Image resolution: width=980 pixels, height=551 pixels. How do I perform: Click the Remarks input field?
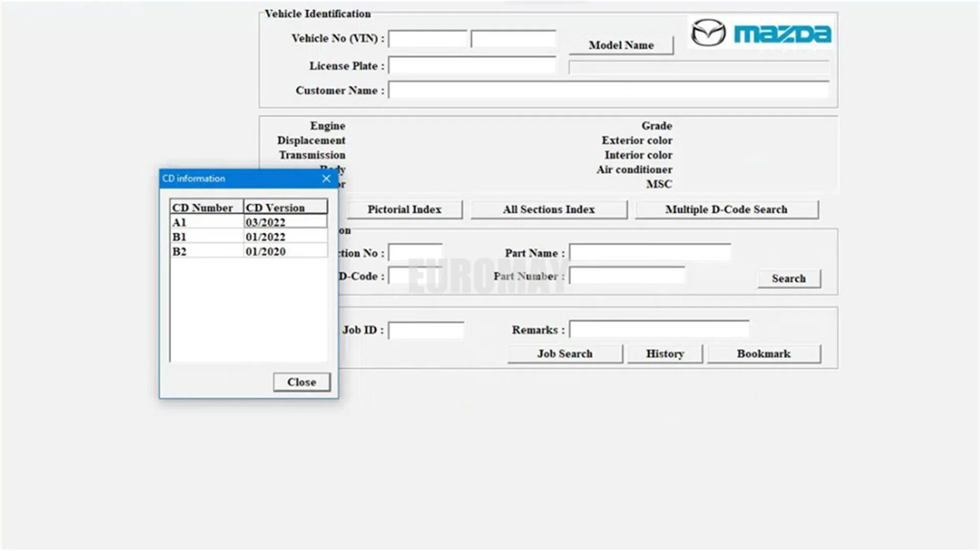tap(659, 329)
